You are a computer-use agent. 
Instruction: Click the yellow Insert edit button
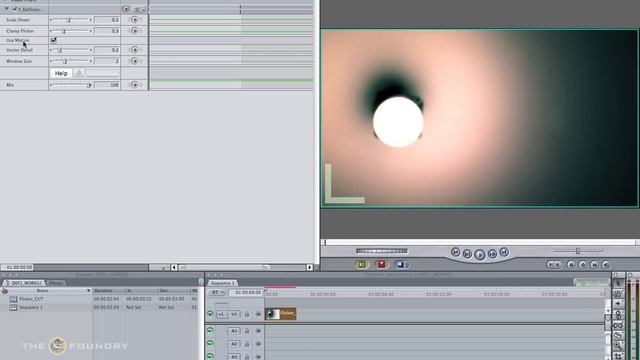(x=362, y=265)
